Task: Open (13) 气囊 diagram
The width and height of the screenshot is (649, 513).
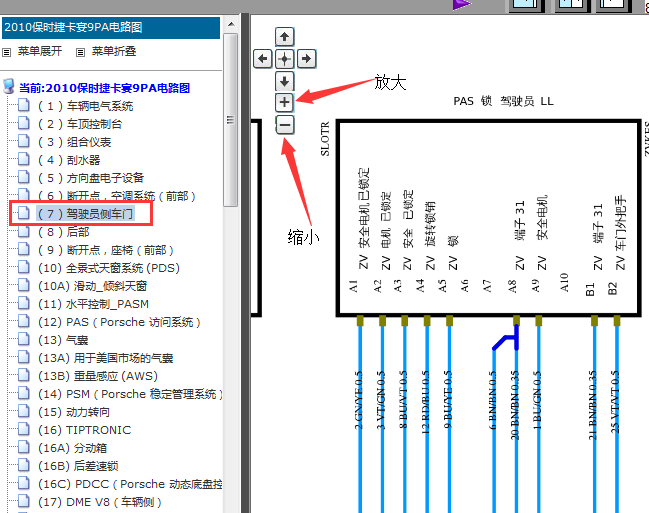Action: click(x=63, y=340)
